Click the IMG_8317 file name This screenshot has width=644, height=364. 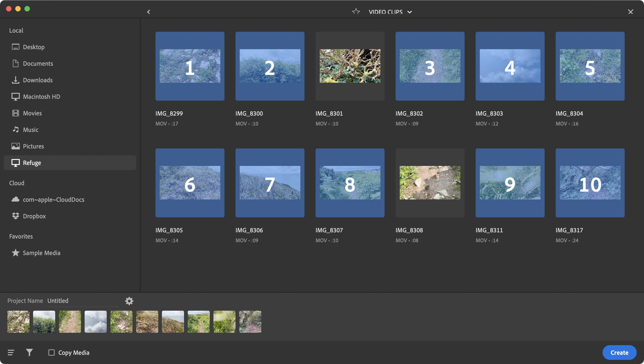coord(569,230)
